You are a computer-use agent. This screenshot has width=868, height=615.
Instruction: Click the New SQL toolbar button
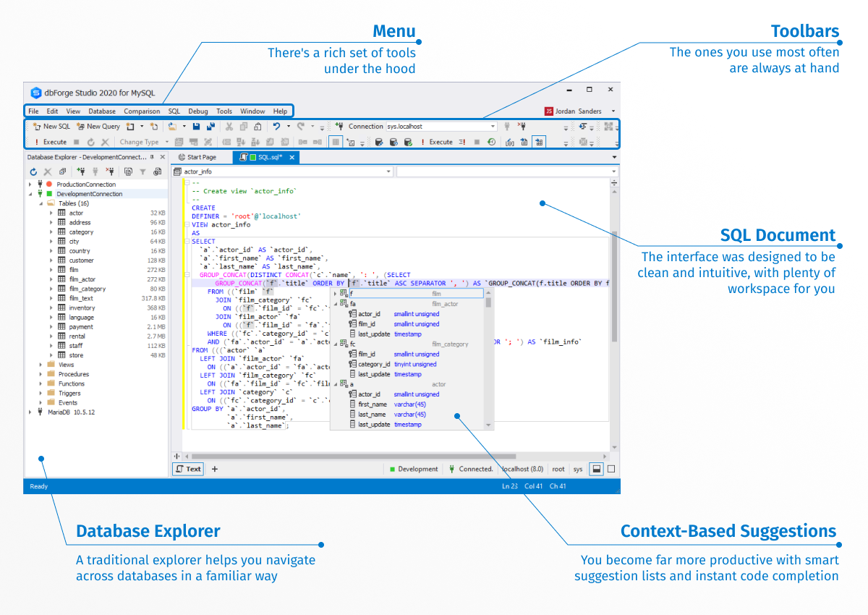[x=51, y=127]
